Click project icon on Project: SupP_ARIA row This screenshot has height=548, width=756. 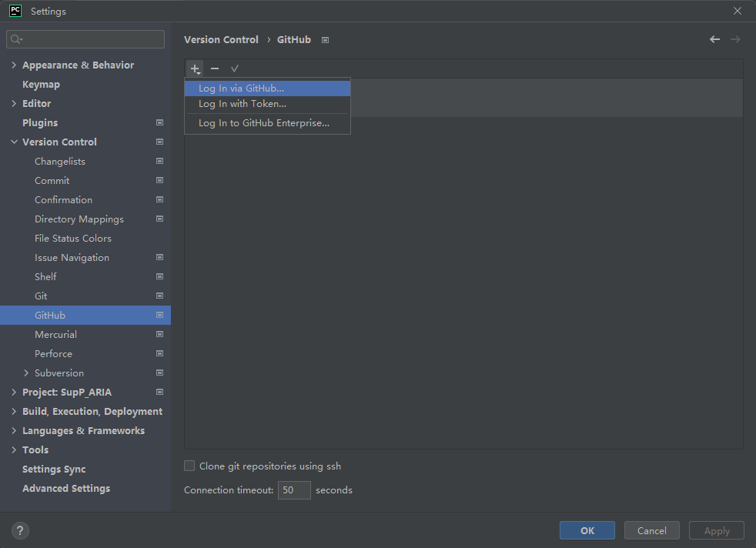point(159,393)
